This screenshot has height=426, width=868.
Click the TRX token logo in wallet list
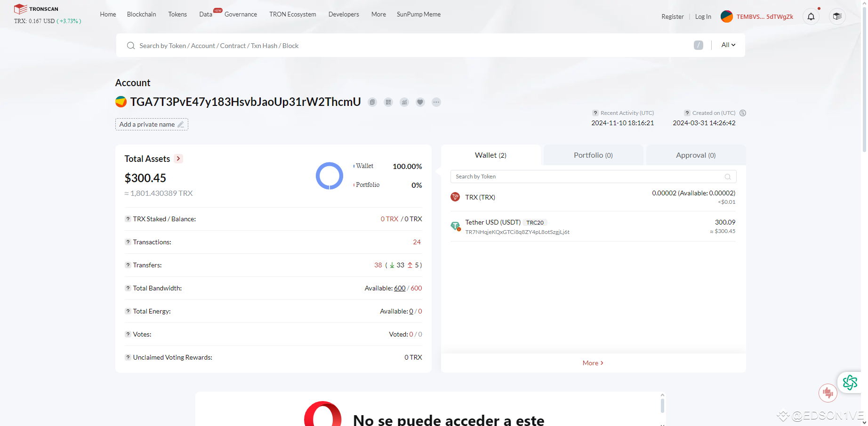455,197
